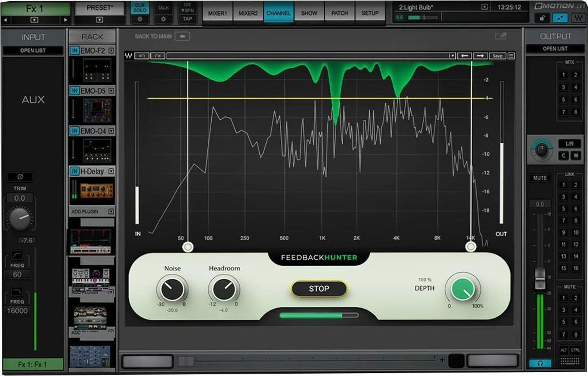Toggle the C output assign button
This screenshot has width=588, height=376.
point(563,156)
